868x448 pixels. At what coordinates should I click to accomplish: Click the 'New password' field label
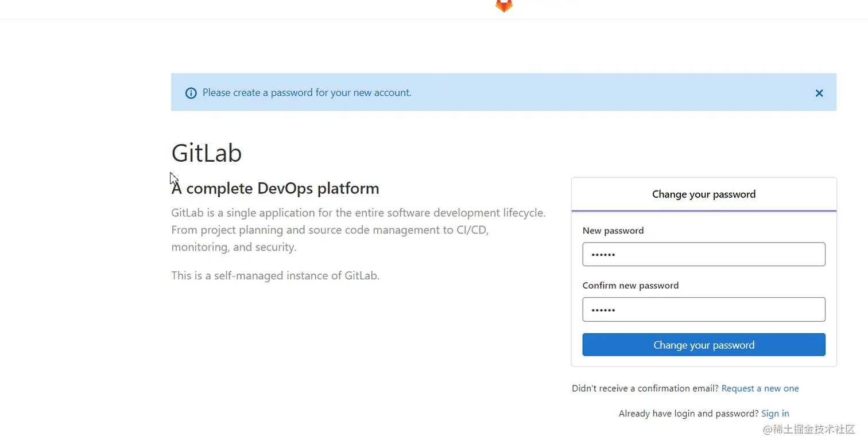(613, 231)
